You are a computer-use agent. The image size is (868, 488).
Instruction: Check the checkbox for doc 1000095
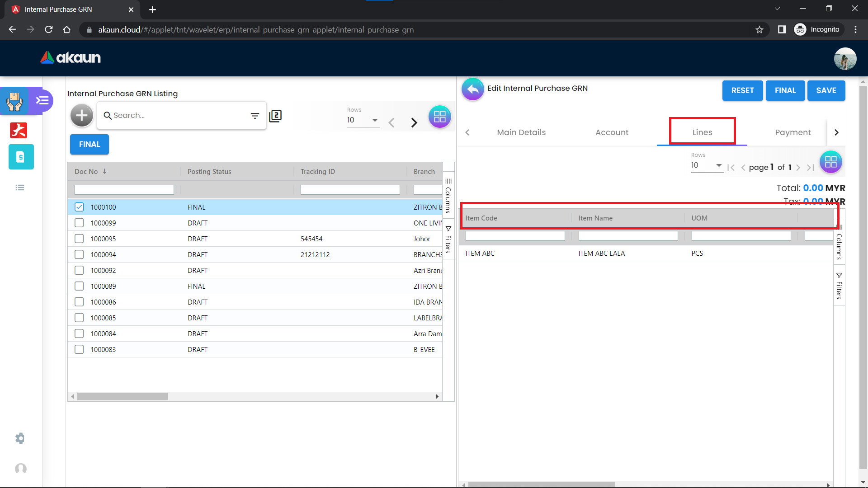(79, 239)
